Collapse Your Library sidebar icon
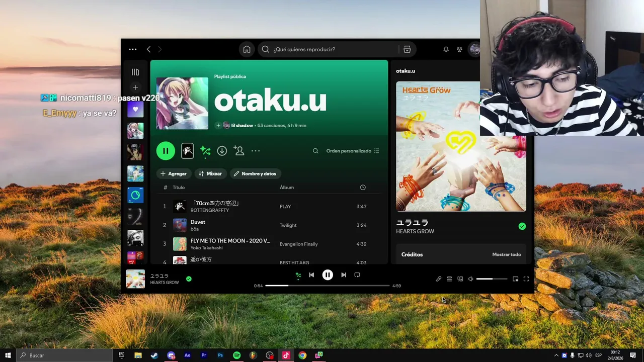The image size is (644, 362). point(135,72)
